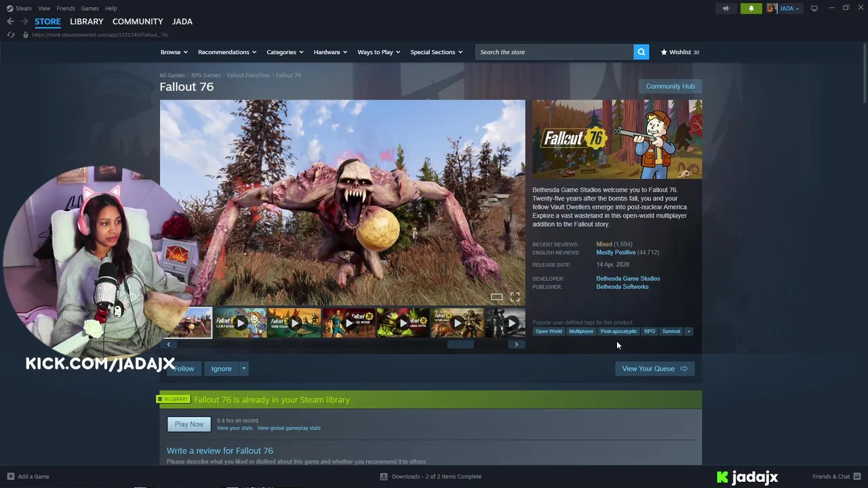Click Downloads 2 of 2 Items Complete
The width and height of the screenshot is (868, 488).
pos(437,476)
